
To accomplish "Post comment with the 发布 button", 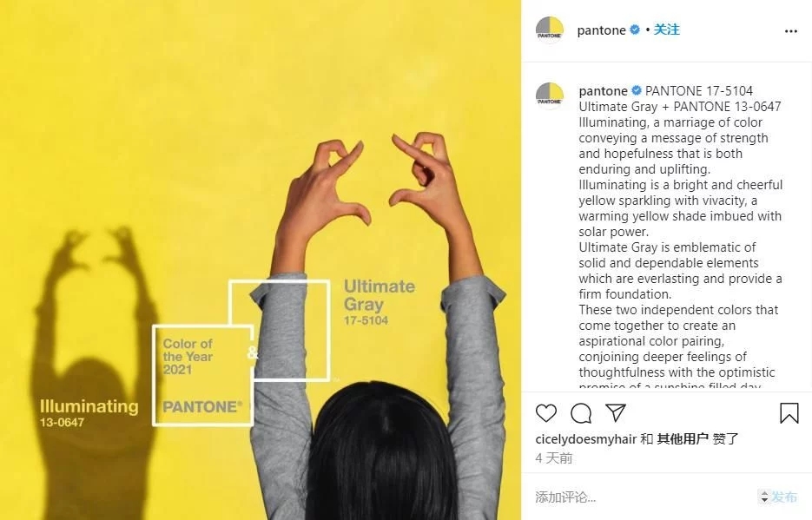I will (x=784, y=497).
